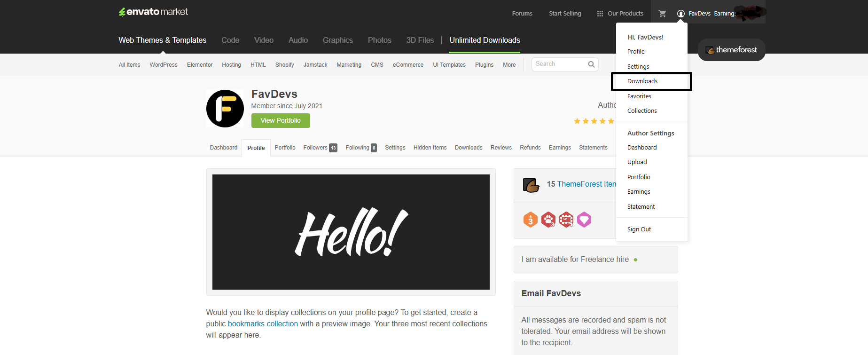Switch to the Profile tab
This screenshot has width=868, height=355.
(x=256, y=148)
